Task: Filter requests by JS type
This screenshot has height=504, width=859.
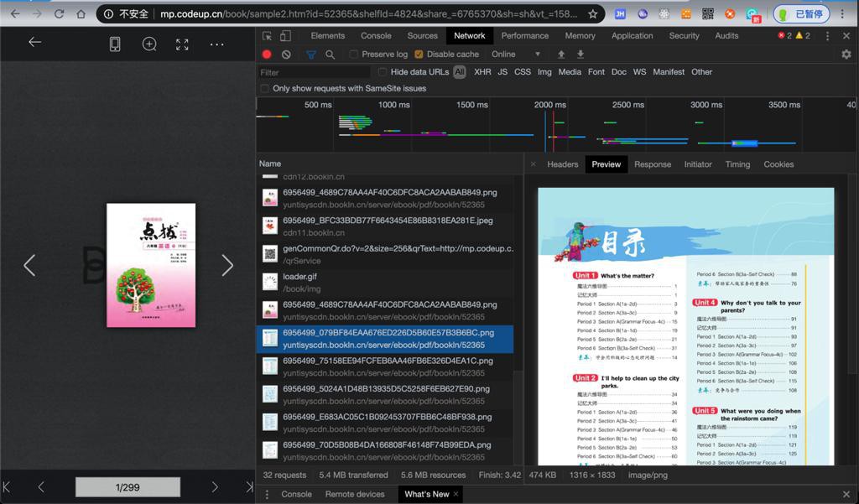Action: pos(502,72)
